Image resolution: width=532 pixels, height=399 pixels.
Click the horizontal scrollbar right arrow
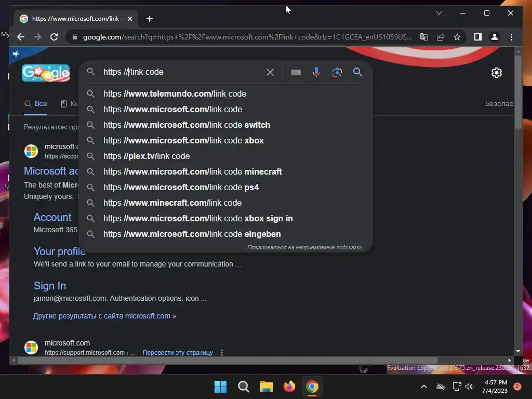pyautogui.click(x=509, y=361)
